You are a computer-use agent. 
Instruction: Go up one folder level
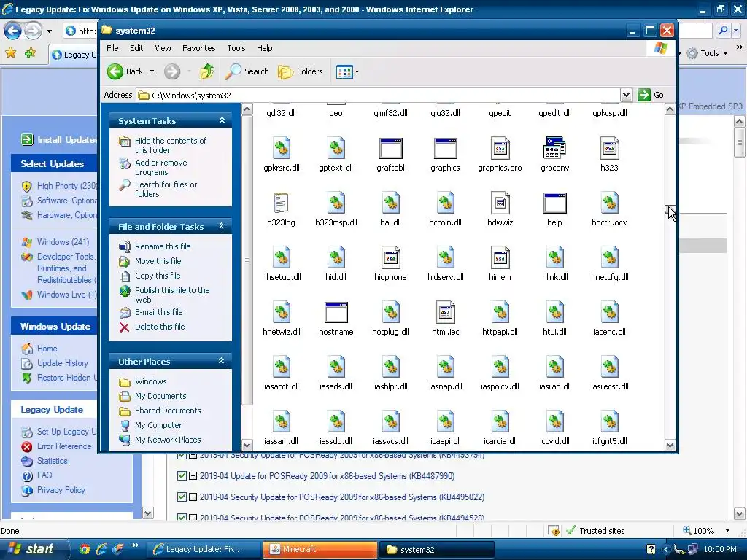(x=206, y=71)
